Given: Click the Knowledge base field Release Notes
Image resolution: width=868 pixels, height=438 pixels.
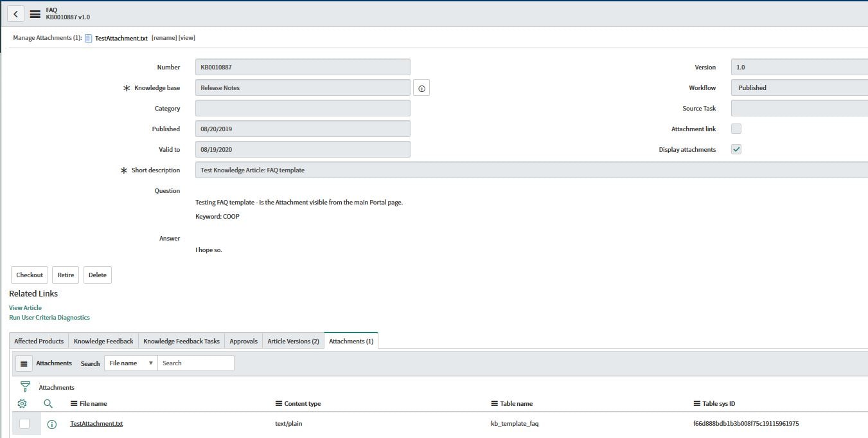Looking at the screenshot, I should (303, 87).
